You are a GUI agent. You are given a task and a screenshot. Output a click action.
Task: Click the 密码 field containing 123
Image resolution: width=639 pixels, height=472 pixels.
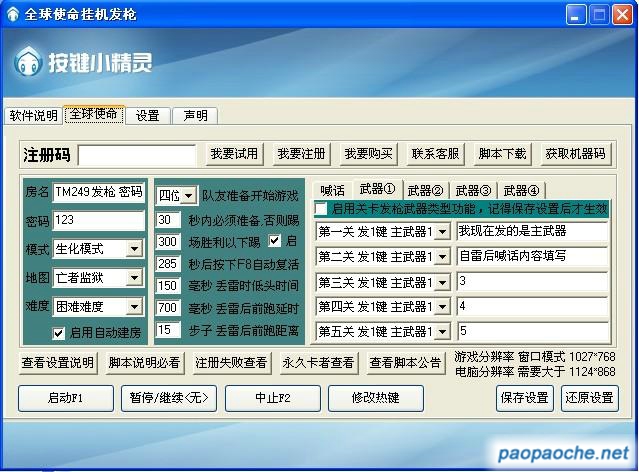pyautogui.click(x=98, y=221)
